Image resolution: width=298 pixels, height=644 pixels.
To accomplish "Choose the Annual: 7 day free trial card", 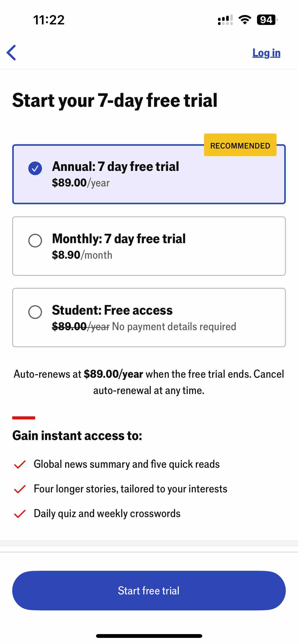I will [149, 174].
